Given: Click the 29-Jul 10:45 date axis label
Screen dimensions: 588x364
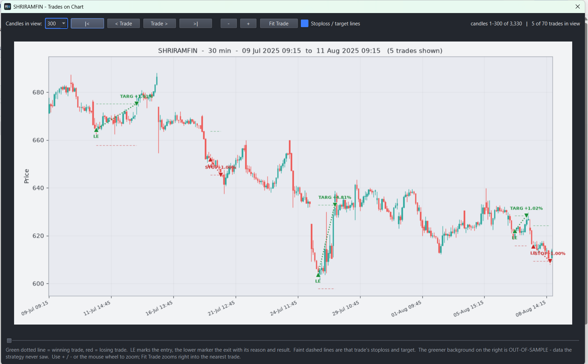Looking at the screenshot, I should (x=346, y=308).
